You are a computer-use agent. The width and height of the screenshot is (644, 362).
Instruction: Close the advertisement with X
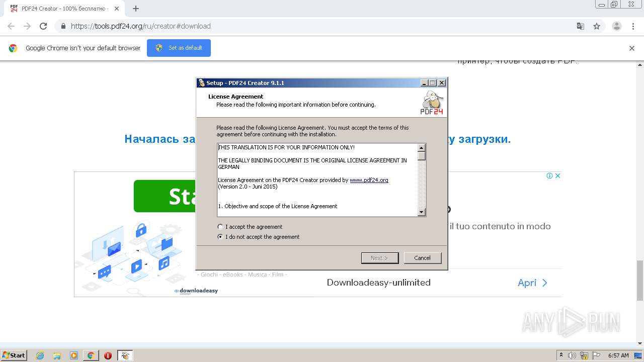(557, 175)
